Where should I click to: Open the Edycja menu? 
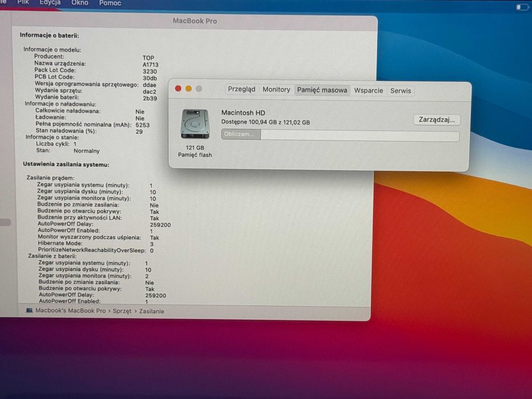(50, 3)
